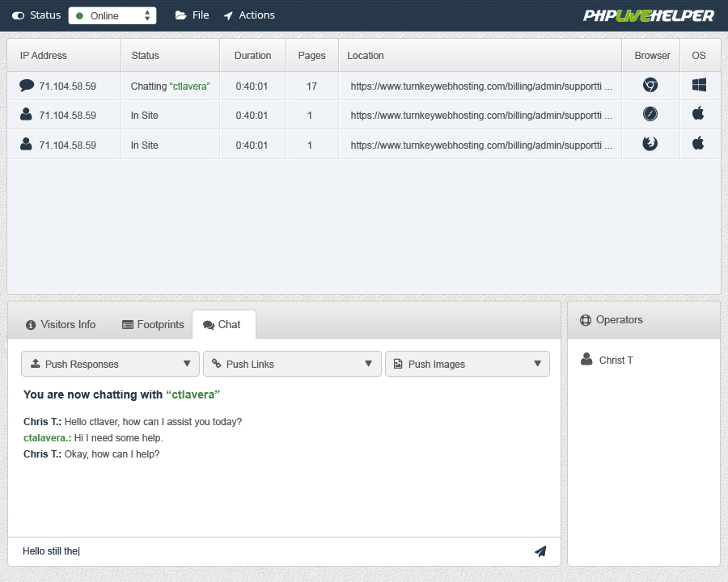728x582 pixels.
Task: Click the operator user icon beside Christ T
Action: click(586, 360)
